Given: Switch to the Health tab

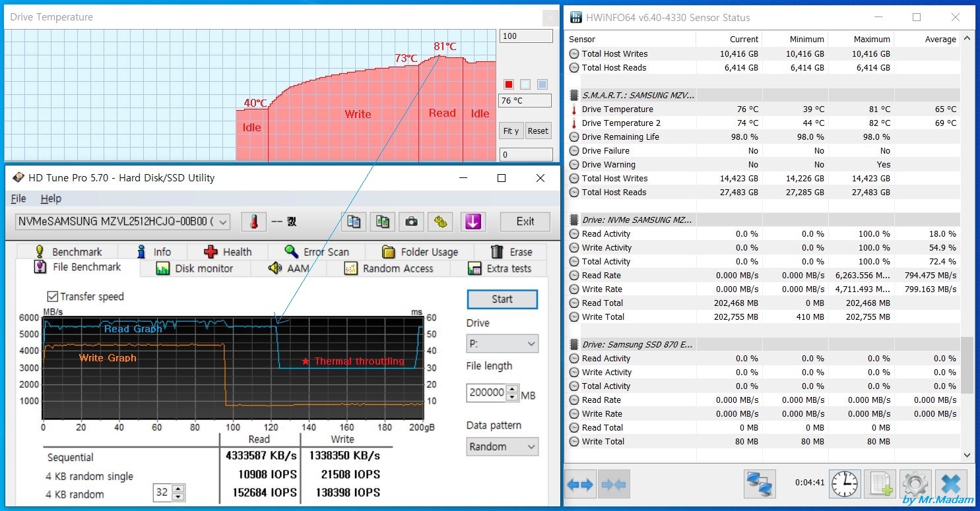Looking at the screenshot, I should coord(228,252).
